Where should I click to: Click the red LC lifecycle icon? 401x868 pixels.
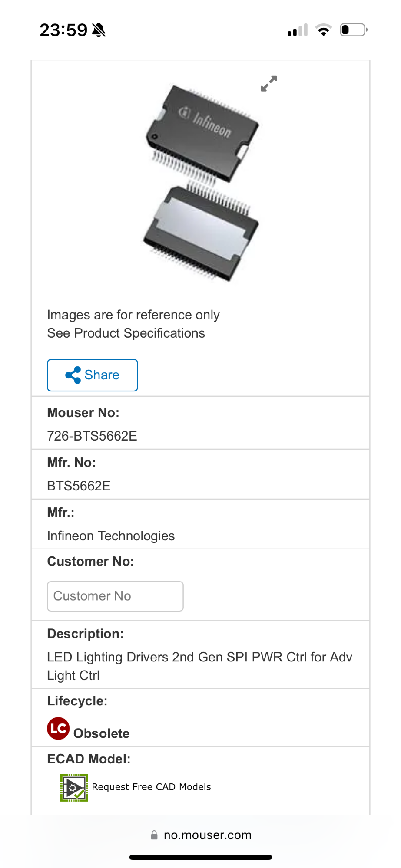(58, 729)
